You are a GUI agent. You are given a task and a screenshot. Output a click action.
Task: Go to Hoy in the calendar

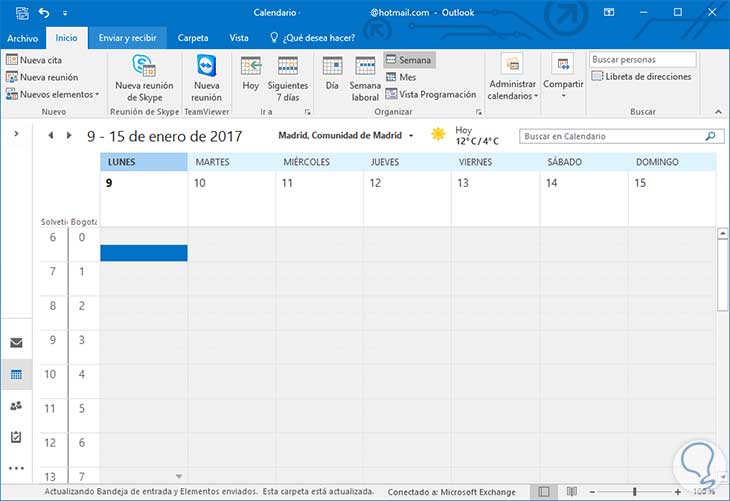click(x=250, y=73)
